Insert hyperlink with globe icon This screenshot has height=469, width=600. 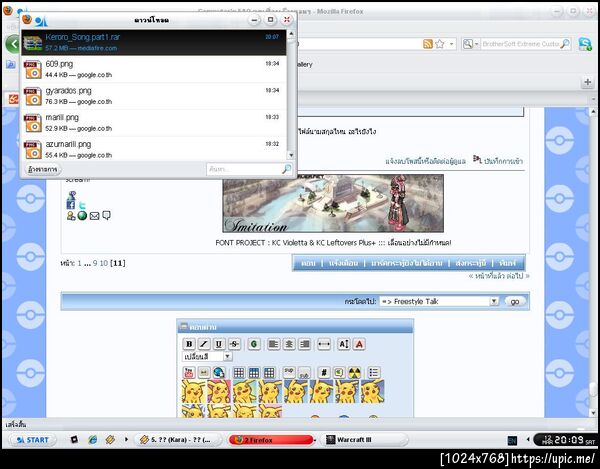click(219, 372)
